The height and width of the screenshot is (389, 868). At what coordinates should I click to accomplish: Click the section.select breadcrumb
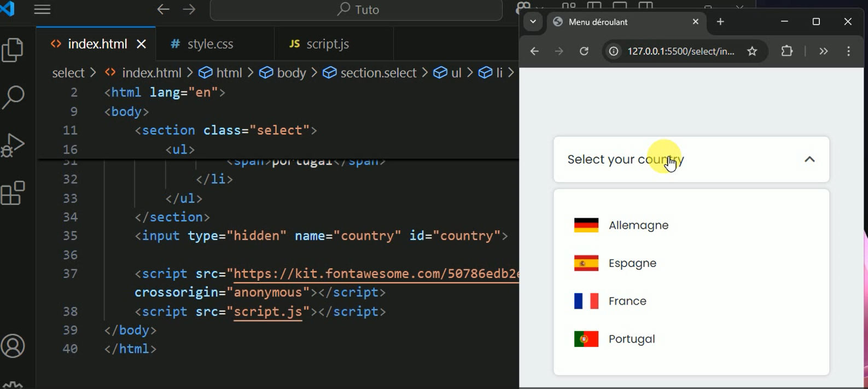pos(370,73)
